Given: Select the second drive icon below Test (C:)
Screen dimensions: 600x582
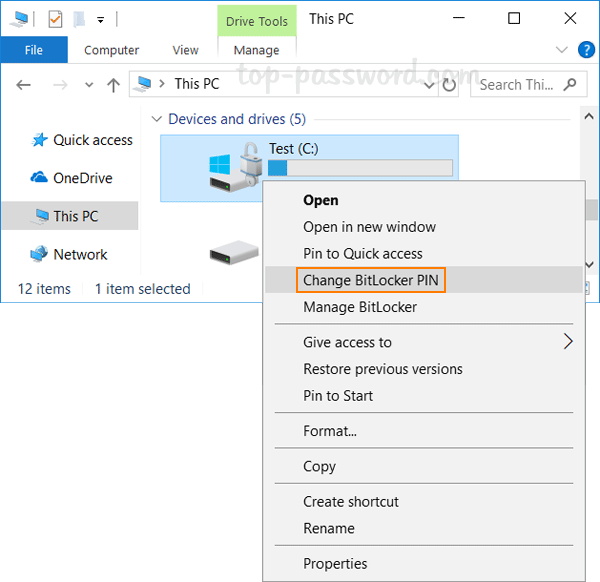Looking at the screenshot, I should 234,252.
